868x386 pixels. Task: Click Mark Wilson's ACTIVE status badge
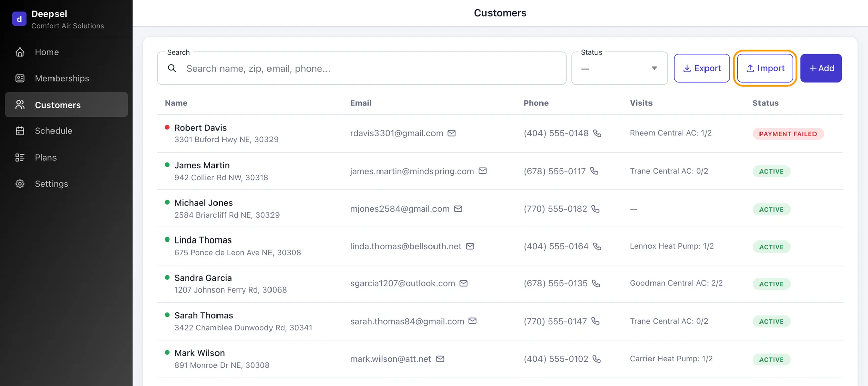pyautogui.click(x=772, y=360)
